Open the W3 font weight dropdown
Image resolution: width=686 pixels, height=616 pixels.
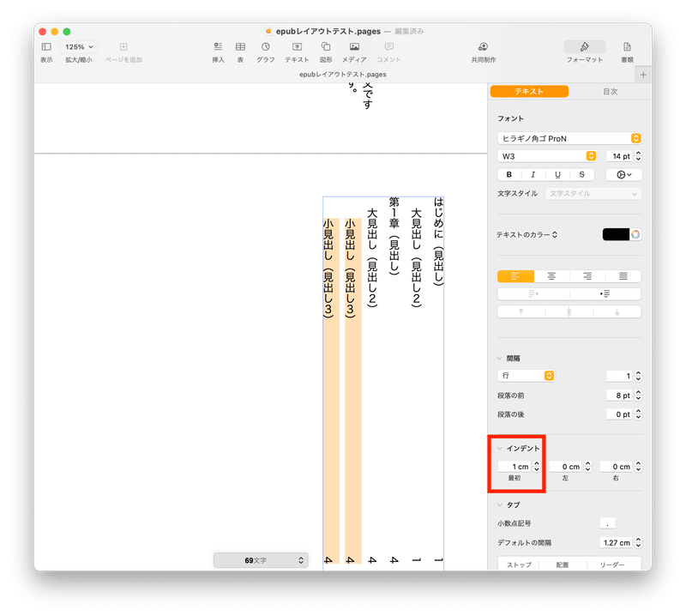547,156
